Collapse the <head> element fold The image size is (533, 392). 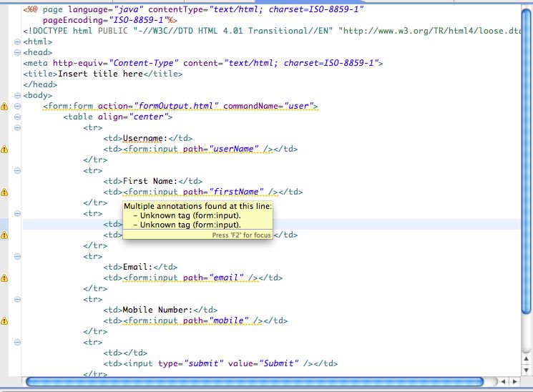coord(17,52)
